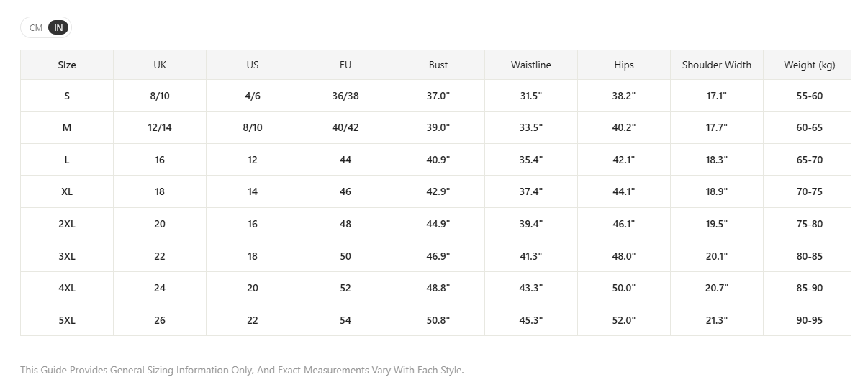
Task: Click the 85-90 weight cell
Action: tap(810, 288)
